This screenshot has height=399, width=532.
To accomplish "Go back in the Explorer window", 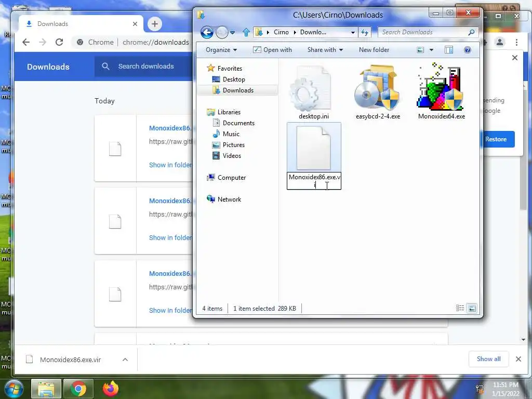I will (x=207, y=32).
